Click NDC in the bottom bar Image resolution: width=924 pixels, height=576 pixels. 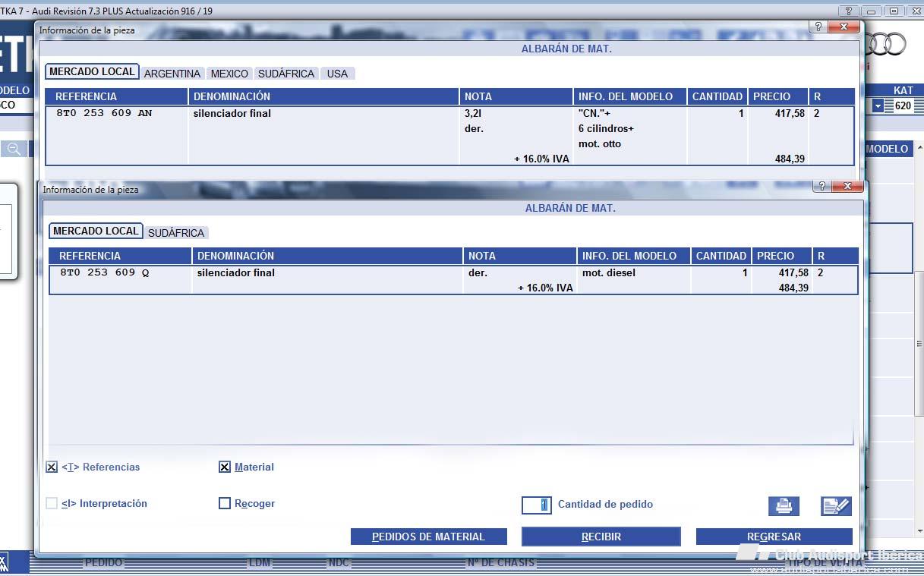coord(339,563)
